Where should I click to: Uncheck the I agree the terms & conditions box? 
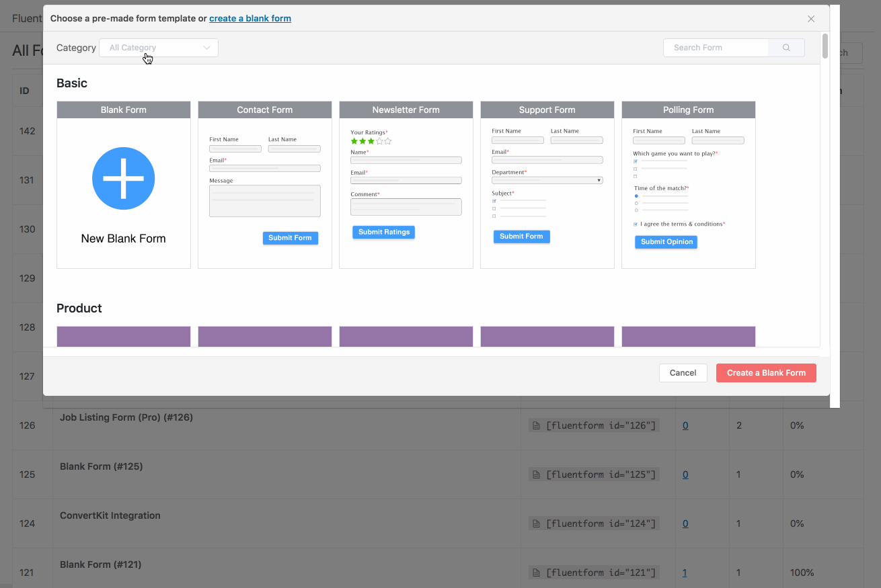(x=636, y=224)
